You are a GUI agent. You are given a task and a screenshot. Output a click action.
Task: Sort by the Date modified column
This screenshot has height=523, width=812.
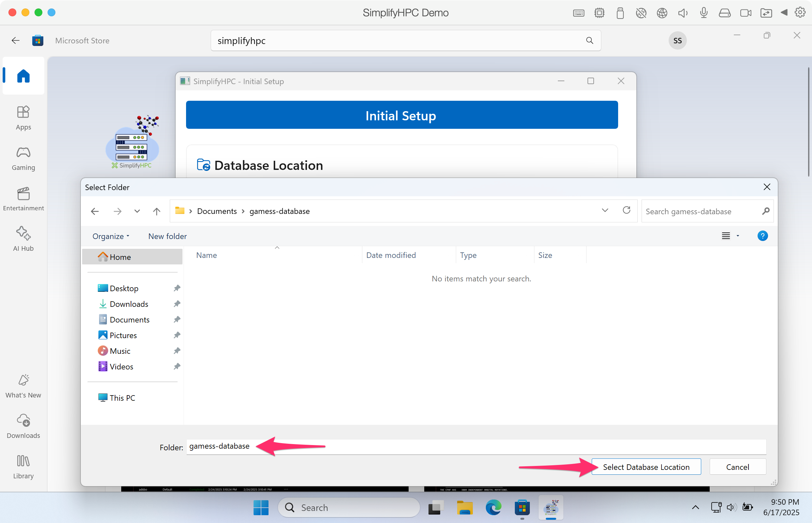click(x=391, y=255)
